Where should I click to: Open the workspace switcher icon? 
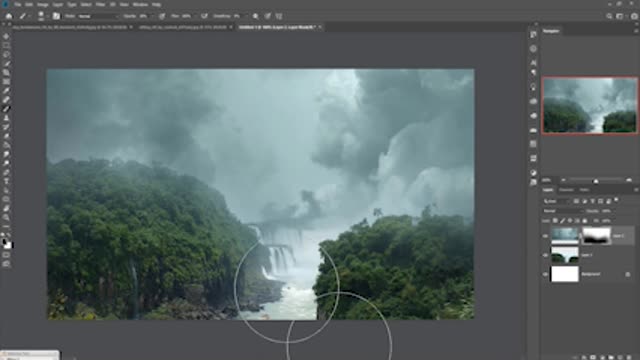pyautogui.click(x=620, y=16)
